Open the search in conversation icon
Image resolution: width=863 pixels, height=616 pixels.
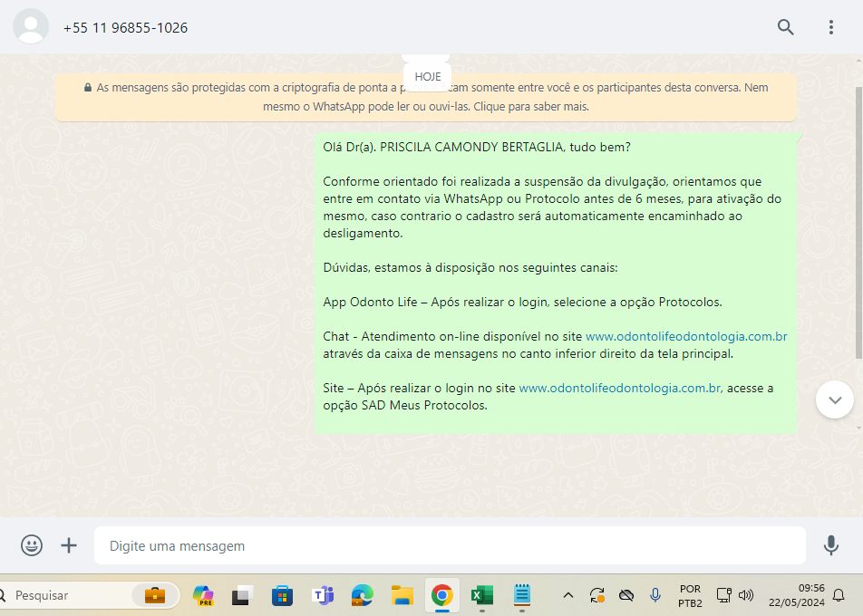(x=786, y=27)
